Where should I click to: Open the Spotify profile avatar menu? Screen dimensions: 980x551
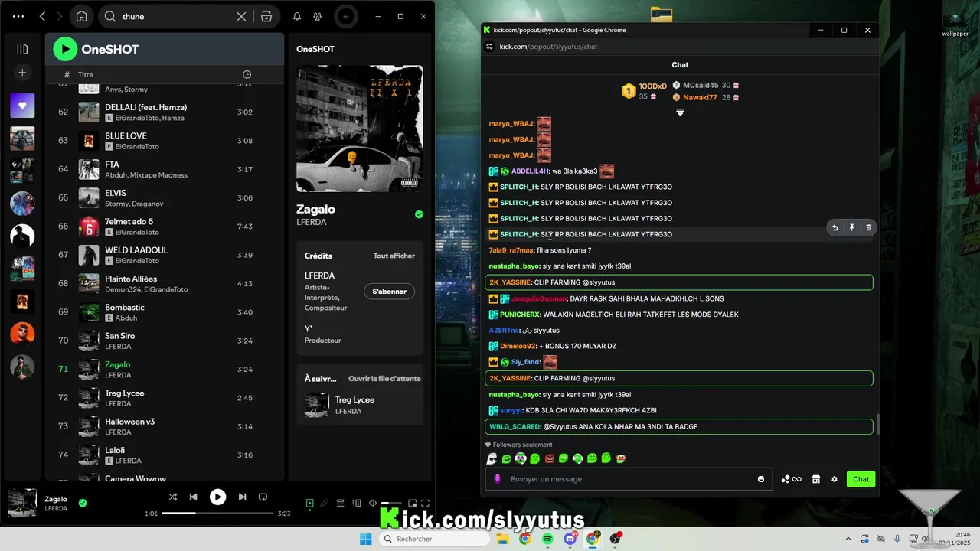[346, 16]
